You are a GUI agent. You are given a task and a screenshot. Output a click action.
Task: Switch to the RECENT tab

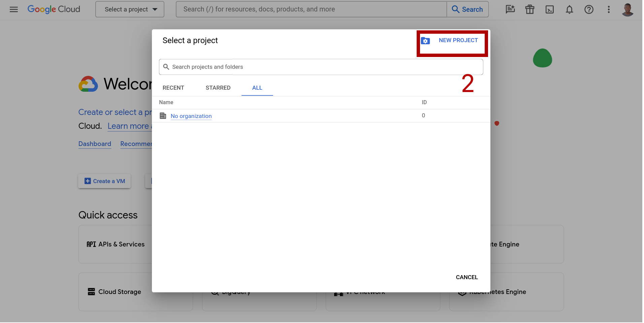coord(173,88)
